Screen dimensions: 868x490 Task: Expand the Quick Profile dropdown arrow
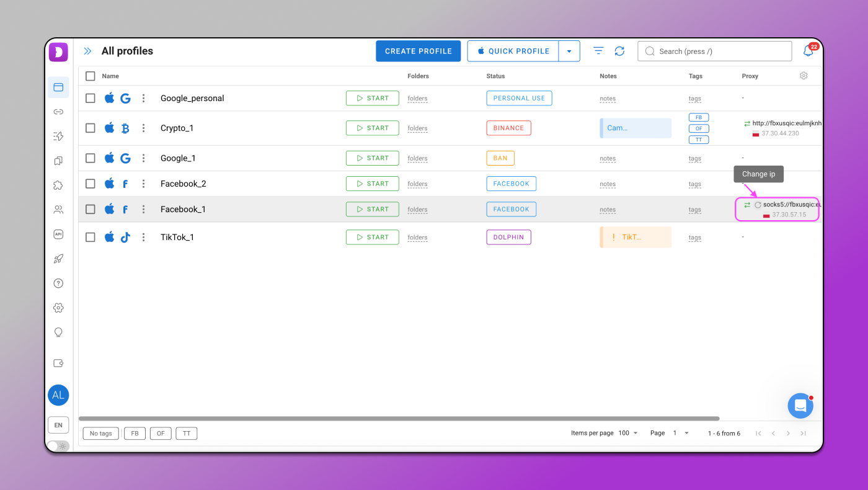pos(569,51)
